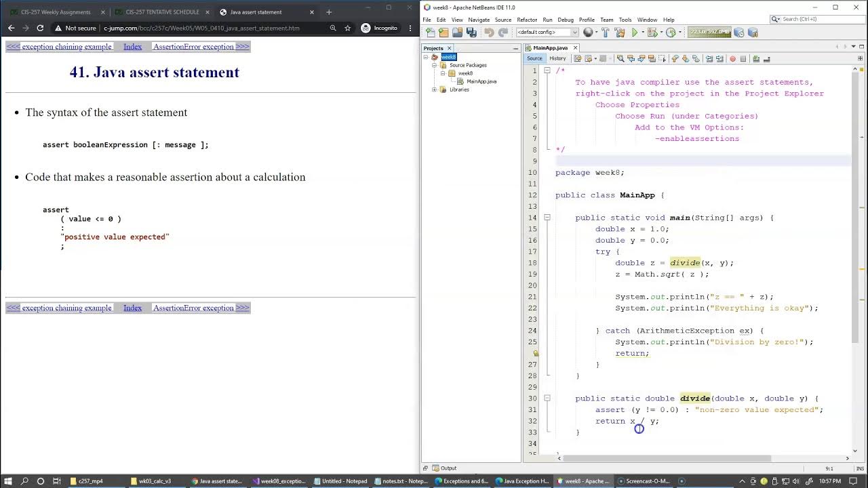Open the bottom exception chaining example link
This screenshot has height=488, width=868.
coord(60,308)
